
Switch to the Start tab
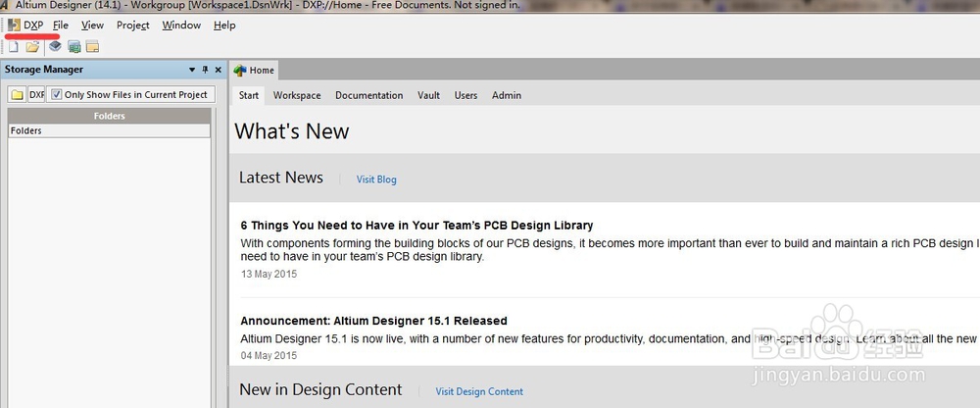coord(249,95)
